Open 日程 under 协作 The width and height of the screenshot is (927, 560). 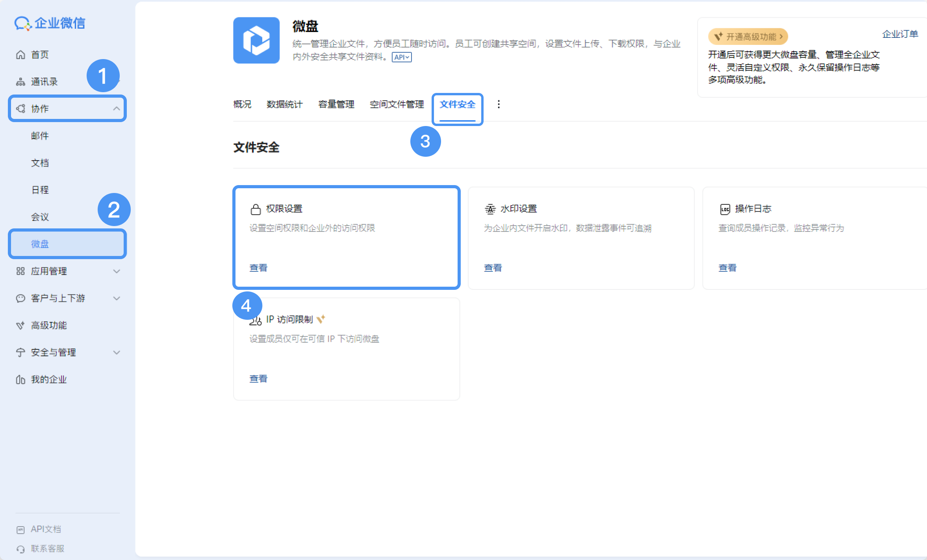tap(40, 190)
